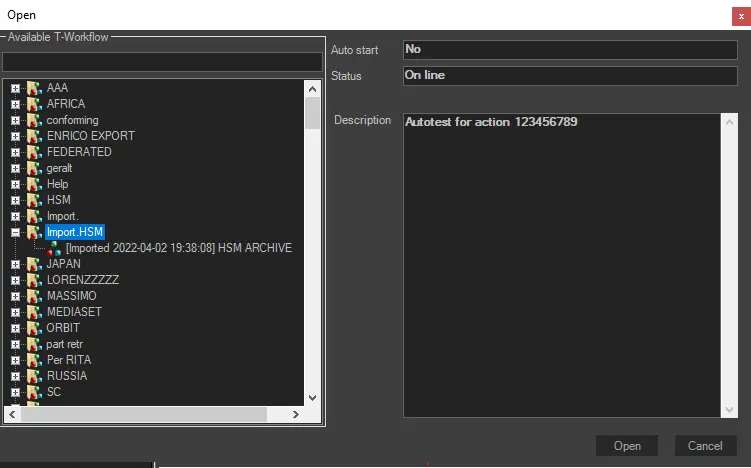Select the MASSIMO tree item
Screen dimensions: 751x468
[71, 296]
